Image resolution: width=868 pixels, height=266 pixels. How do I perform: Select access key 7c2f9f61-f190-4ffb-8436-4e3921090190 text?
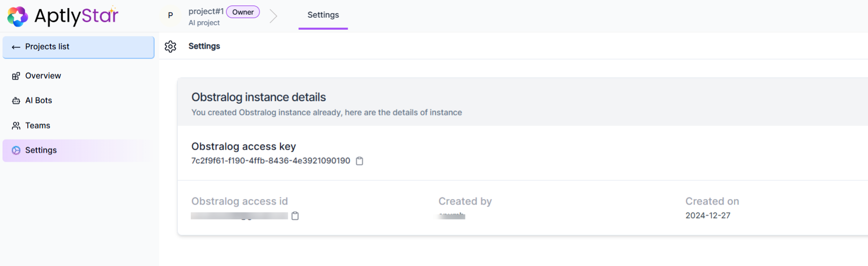click(x=271, y=161)
